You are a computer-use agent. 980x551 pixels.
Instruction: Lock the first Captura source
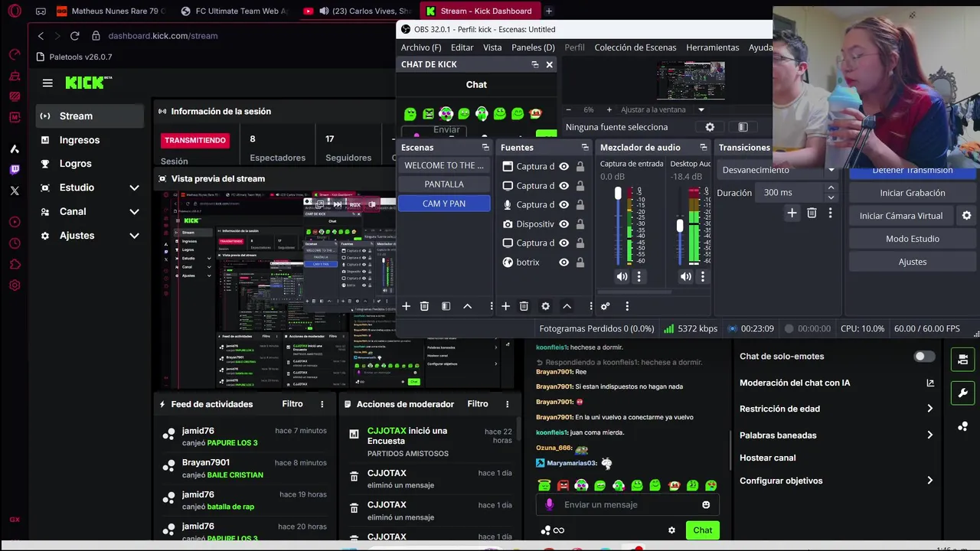tap(580, 166)
